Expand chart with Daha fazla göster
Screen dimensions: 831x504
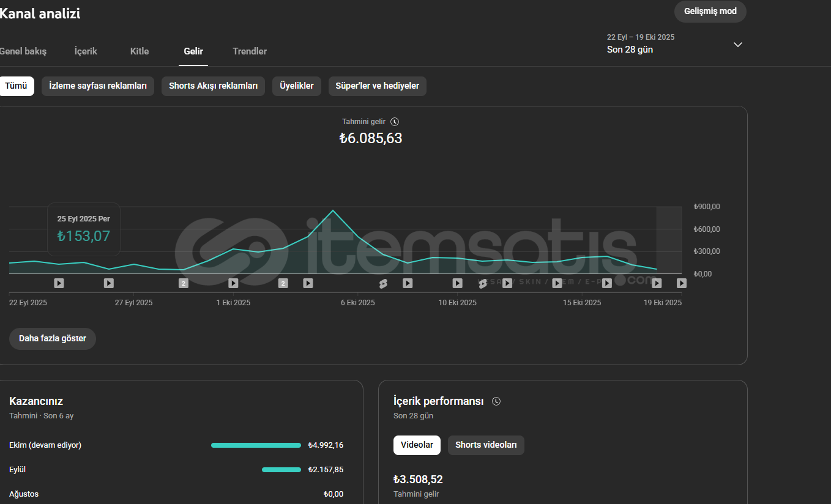(x=53, y=339)
